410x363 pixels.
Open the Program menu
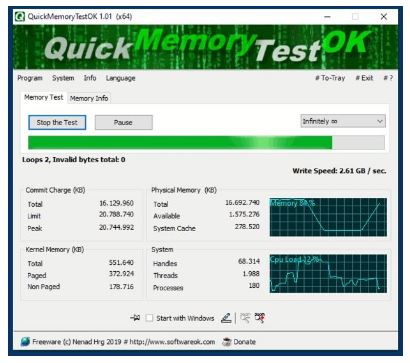pos(30,78)
